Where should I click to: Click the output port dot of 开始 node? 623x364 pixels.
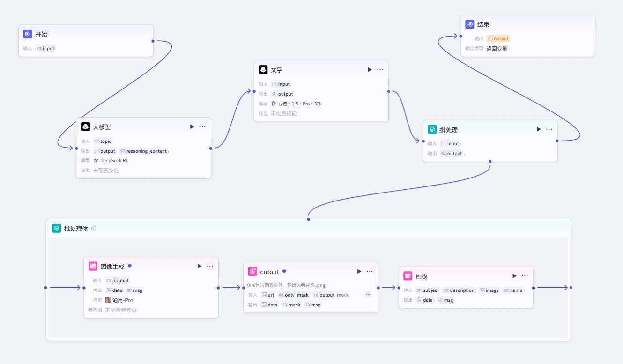(x=153, y=41)
